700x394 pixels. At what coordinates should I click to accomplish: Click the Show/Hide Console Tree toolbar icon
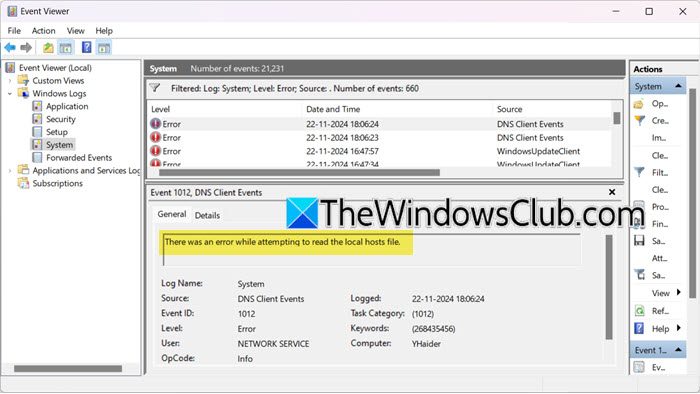[x=66, y=47]
